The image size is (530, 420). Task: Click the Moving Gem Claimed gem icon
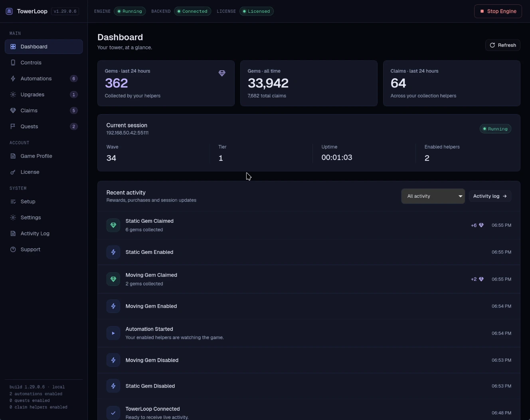click(x=113, y=279)
